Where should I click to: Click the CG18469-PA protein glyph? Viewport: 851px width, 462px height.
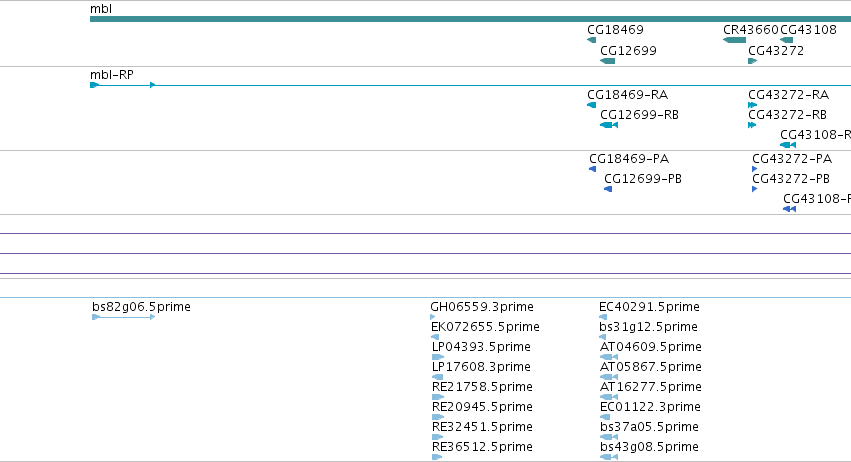point(593,169)
